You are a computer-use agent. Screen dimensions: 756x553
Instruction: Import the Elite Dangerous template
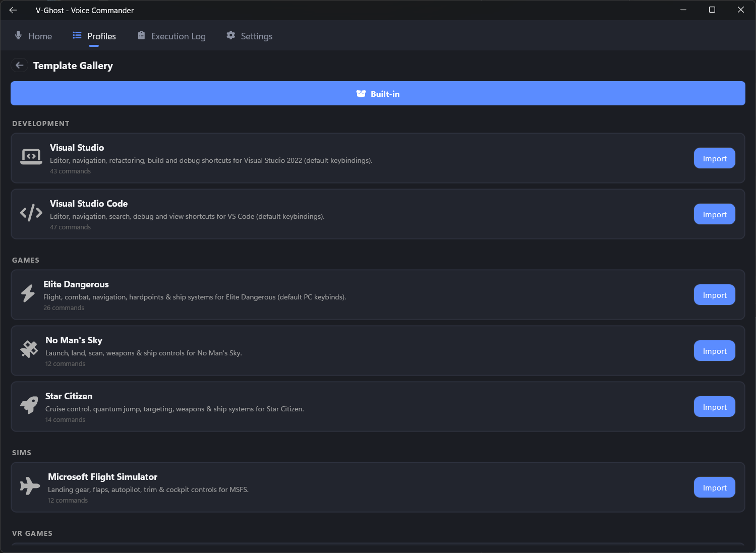[x=714, y=295]
